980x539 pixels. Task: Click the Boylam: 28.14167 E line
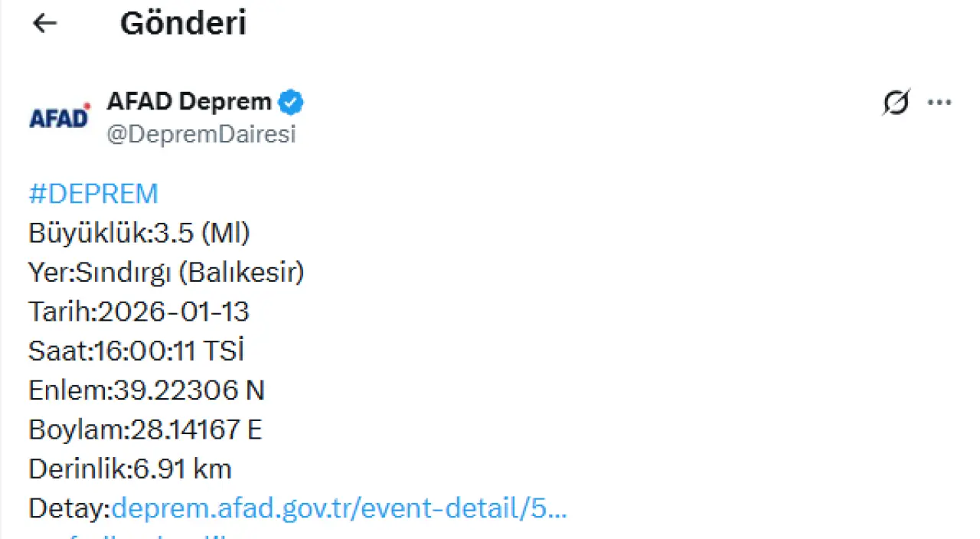(x=145, y=430)
